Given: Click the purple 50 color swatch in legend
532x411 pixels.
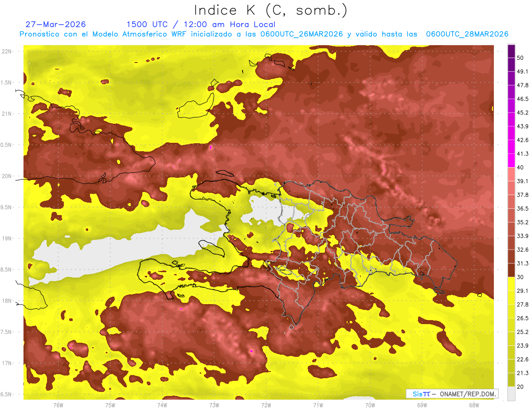Looking at the screenshot, I should 511,52.
